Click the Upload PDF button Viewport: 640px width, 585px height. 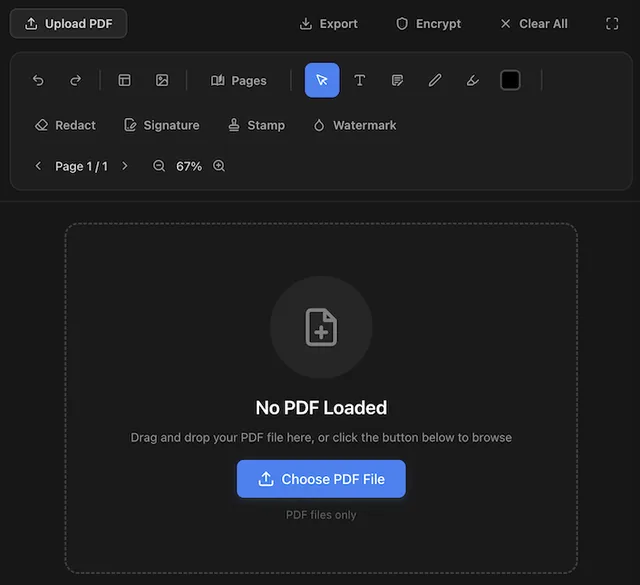[68, 24]
